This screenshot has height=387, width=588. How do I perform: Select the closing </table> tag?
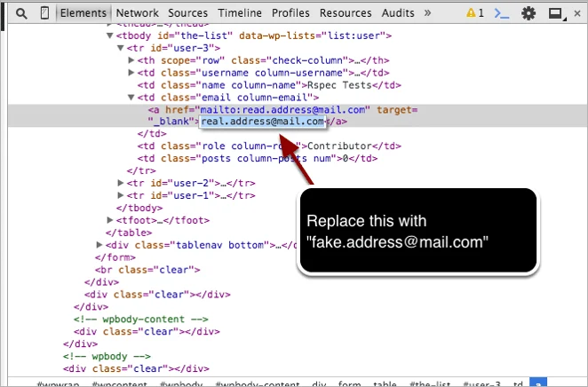129,233
